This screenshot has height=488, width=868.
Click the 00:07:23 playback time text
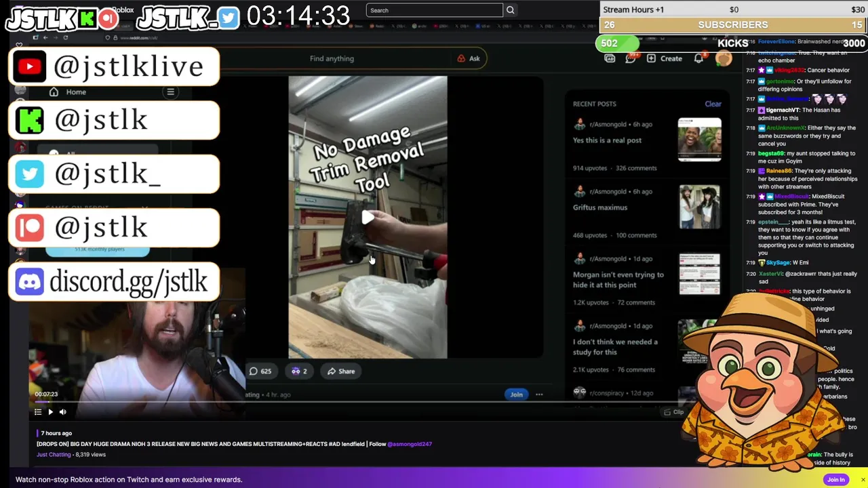46,394
